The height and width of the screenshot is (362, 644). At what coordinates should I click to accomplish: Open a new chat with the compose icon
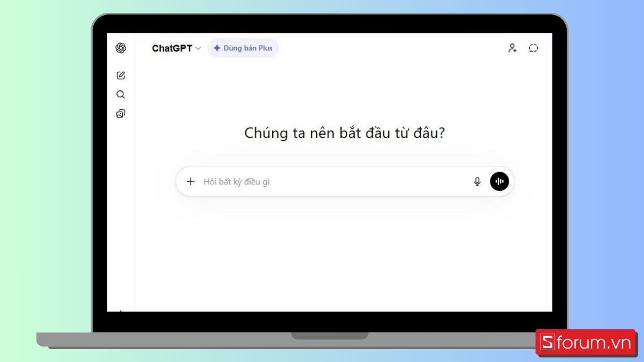(x=120, y=75)
